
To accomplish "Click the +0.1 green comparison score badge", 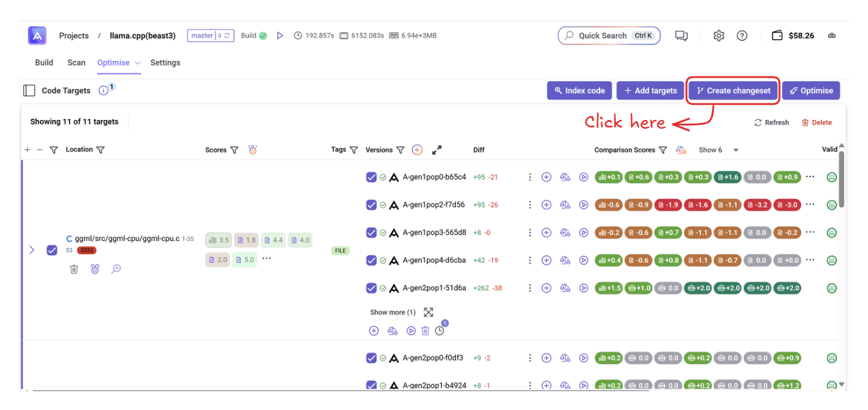I will coord(608,177).
